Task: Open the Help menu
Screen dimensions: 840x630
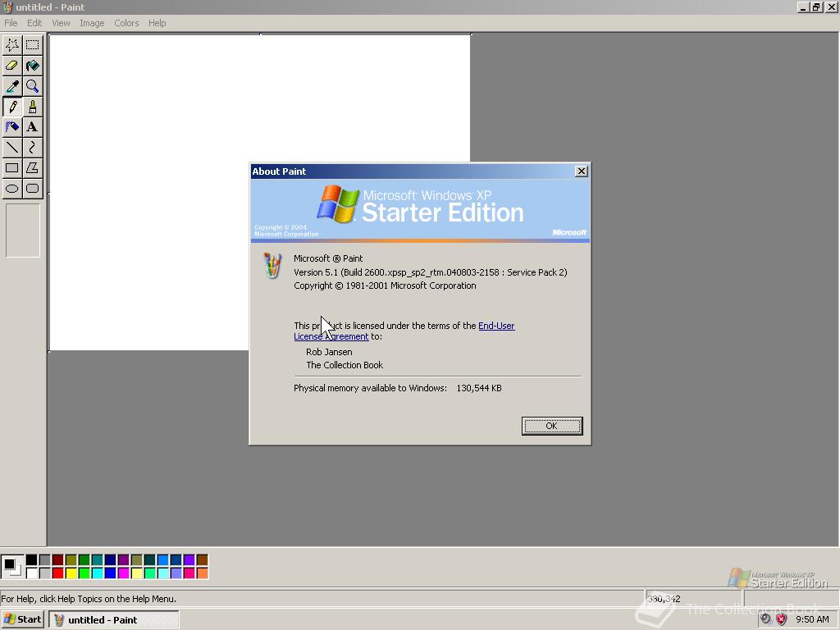Action: 157,23
